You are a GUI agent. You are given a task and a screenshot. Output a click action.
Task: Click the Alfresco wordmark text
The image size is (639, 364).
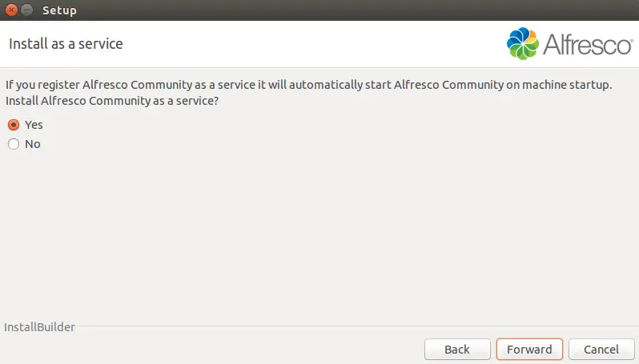[x=587, y=44]
